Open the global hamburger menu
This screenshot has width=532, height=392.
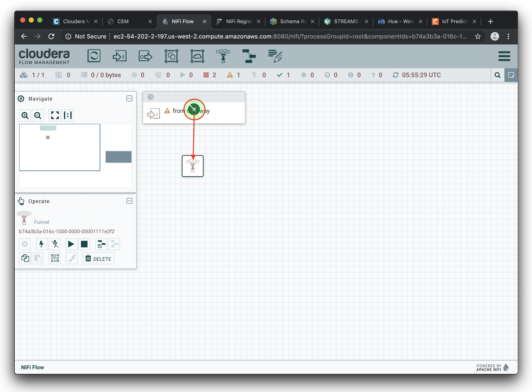[504, 56]
